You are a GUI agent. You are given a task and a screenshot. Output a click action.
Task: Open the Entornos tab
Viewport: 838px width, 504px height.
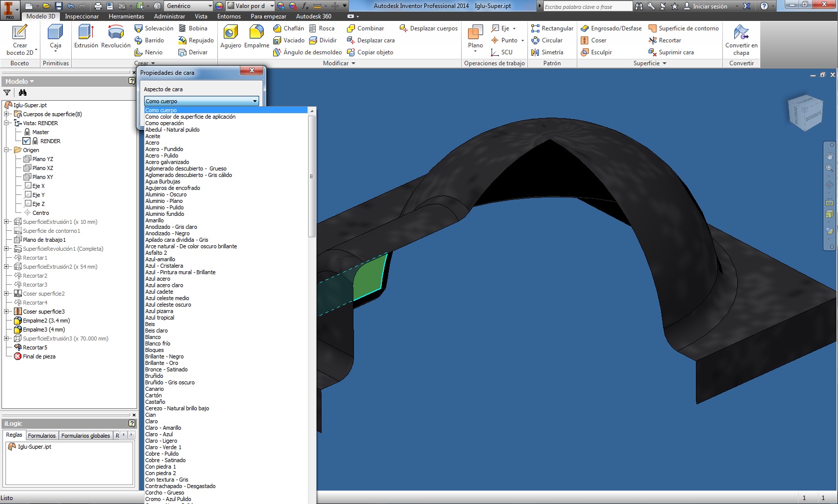[x=229, y=16]
